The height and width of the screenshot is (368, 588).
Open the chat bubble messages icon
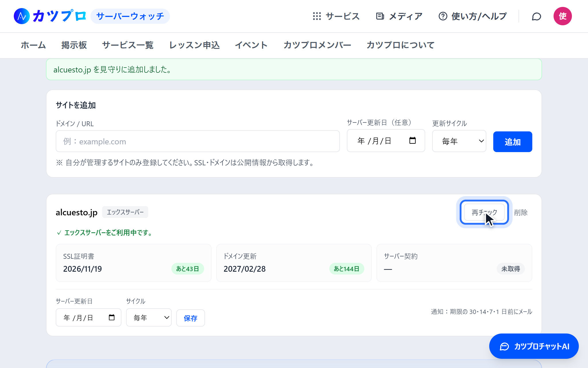coord(536,16)
